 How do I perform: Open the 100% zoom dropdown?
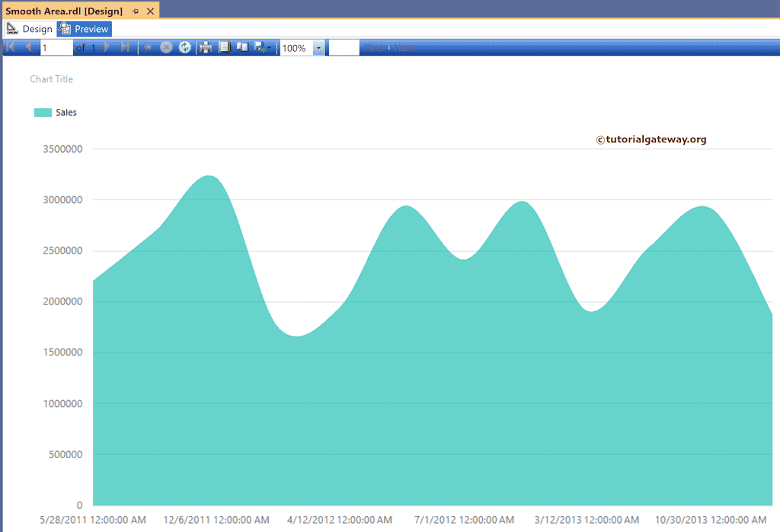tap(318, 48)
